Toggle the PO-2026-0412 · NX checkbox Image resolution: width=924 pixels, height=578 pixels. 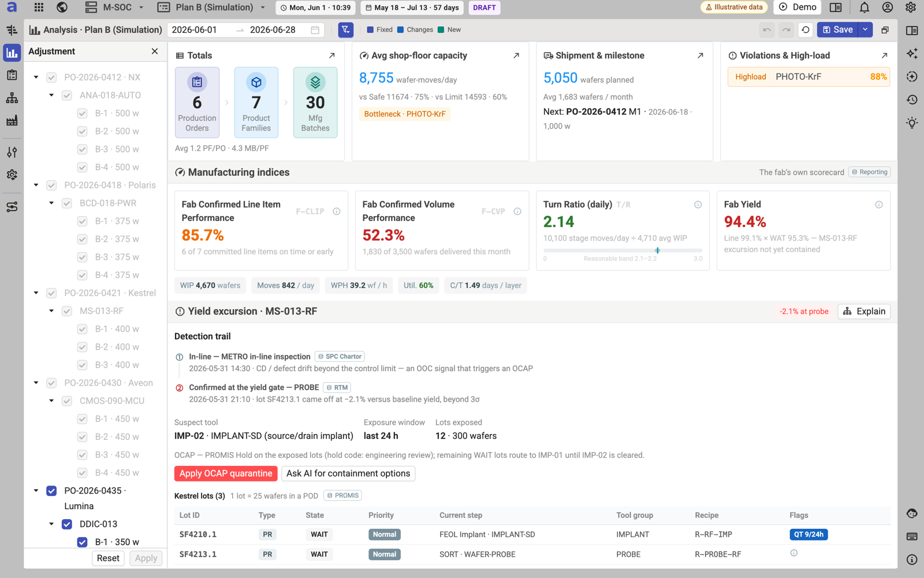tap(51, 77)
